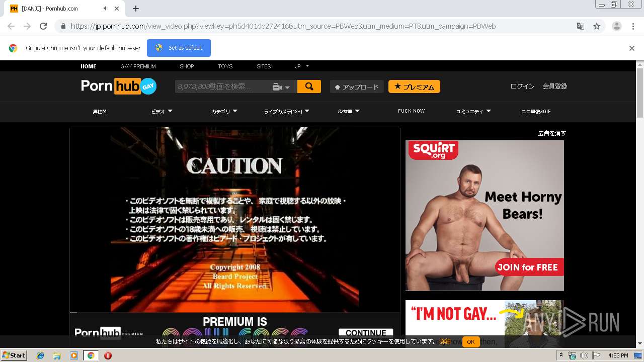
Task: Mute the audio icon on the browser tab
Action: (x=106, y=9)
